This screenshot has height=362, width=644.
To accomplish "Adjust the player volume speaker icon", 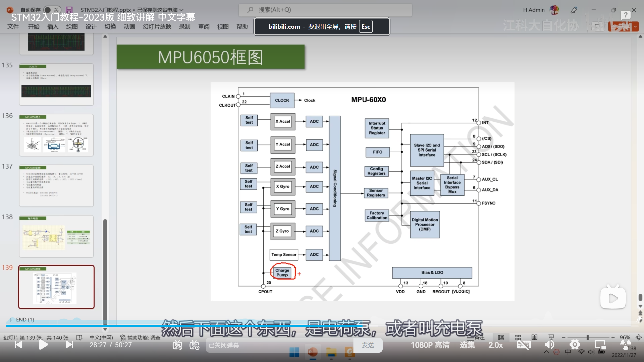I will pyautogui.click(x=549, y=345).
